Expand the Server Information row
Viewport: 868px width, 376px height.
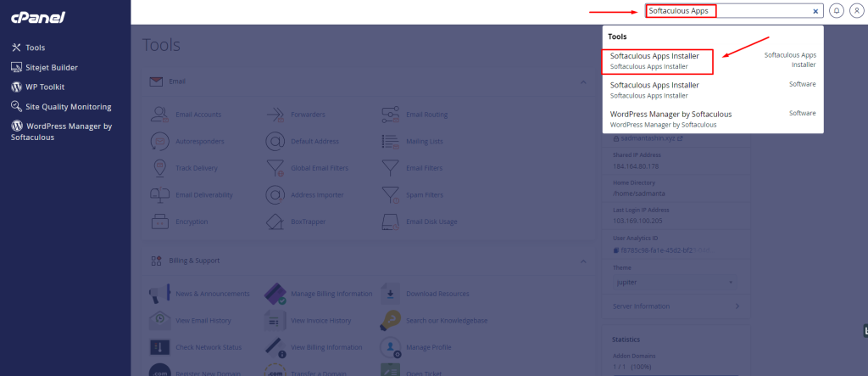tap(676, 306)
